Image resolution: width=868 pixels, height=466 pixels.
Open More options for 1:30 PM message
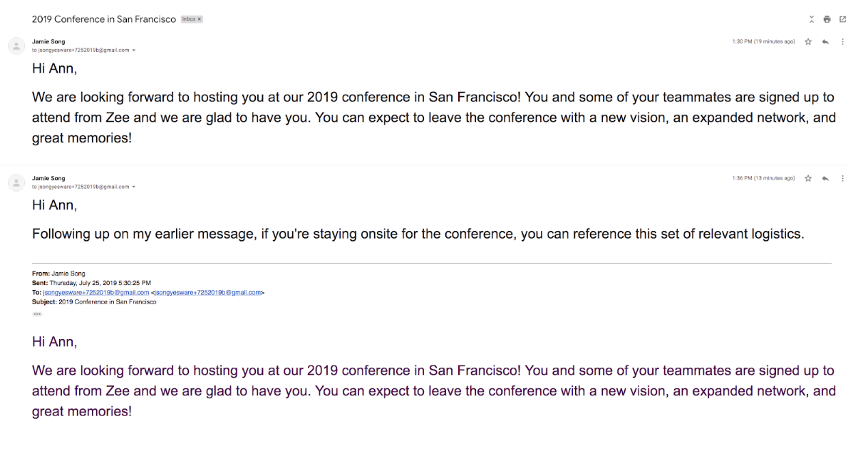click(842, 42)
